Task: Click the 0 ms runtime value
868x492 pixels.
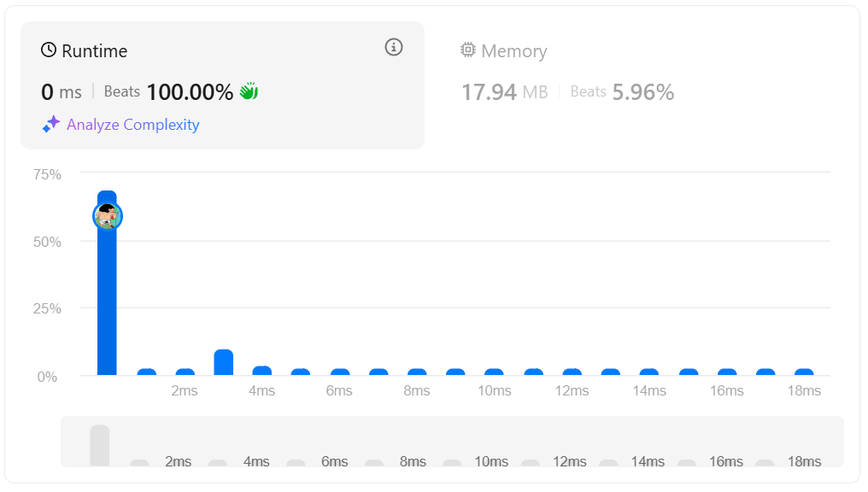Action: [62, 92]
